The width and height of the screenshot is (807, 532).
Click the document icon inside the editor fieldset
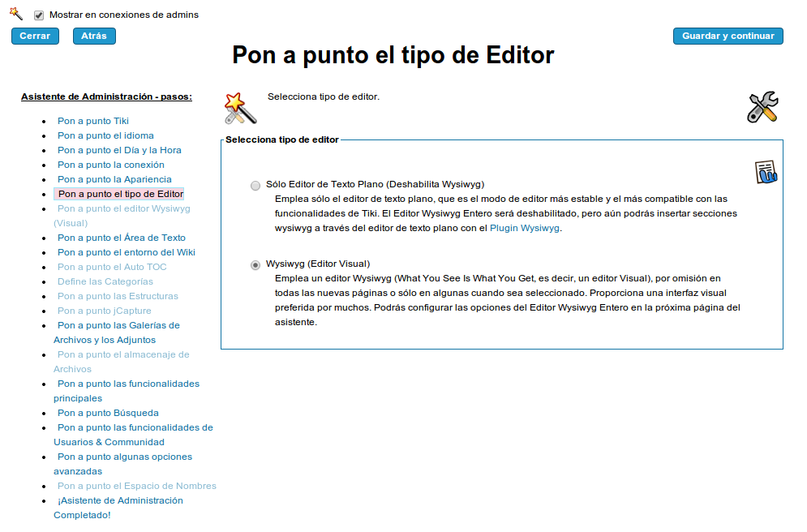pos(766,171)
